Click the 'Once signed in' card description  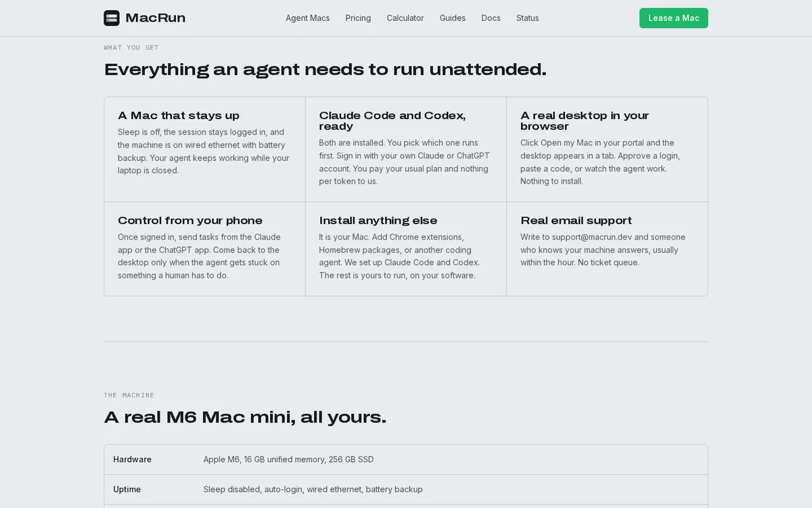[200, 256]
